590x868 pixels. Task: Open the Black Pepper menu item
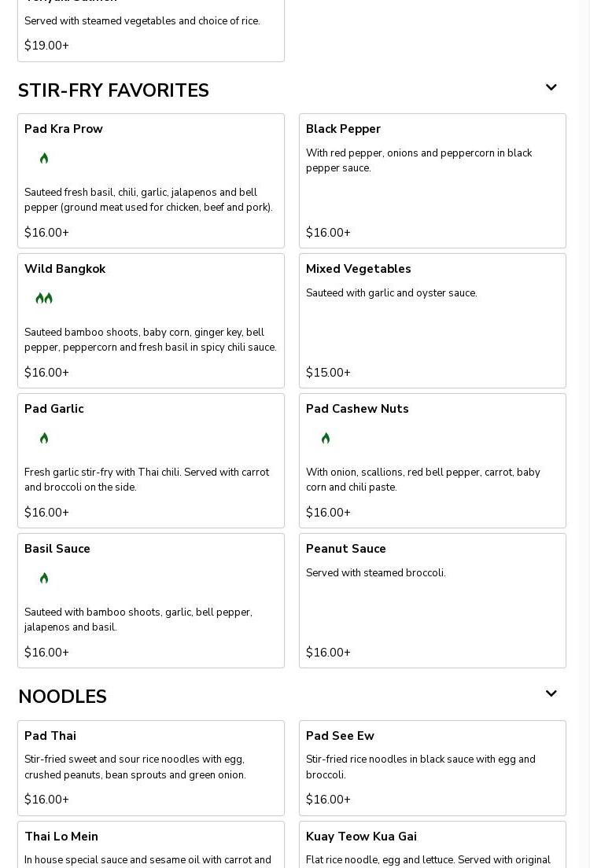[432, 181]
